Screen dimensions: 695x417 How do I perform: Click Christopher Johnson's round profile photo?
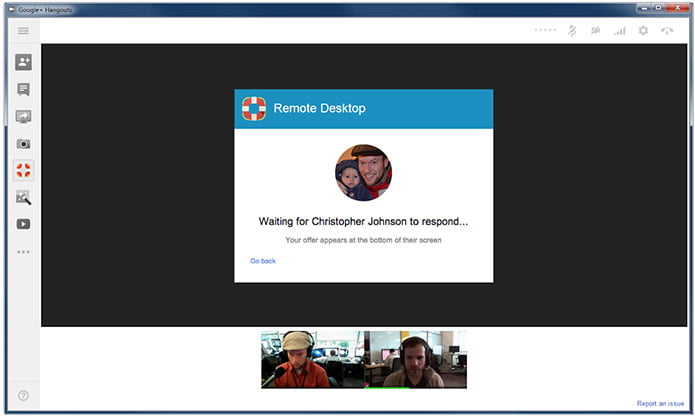tap(363, 172)
